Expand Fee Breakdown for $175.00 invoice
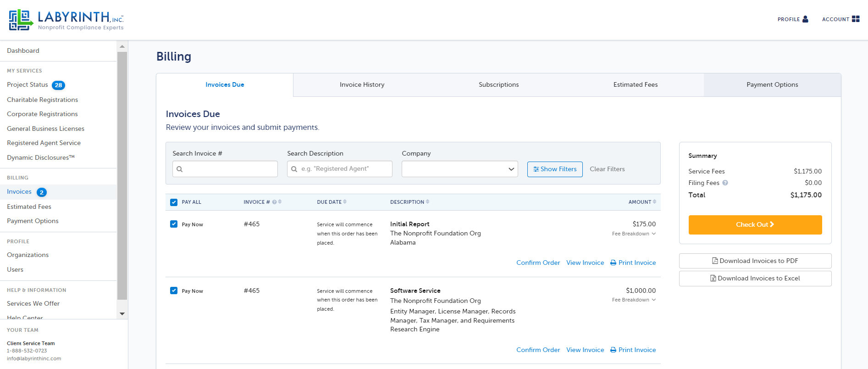868x369 pixels. [634, 234]
